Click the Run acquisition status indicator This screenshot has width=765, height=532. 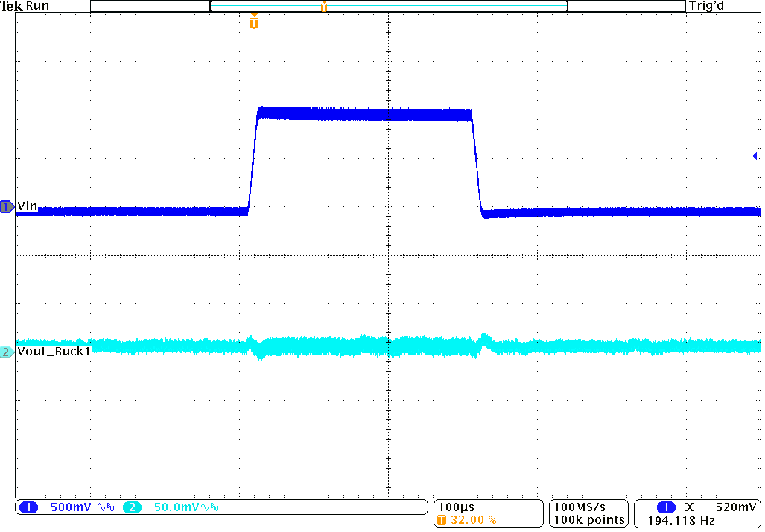pos(36,6)
